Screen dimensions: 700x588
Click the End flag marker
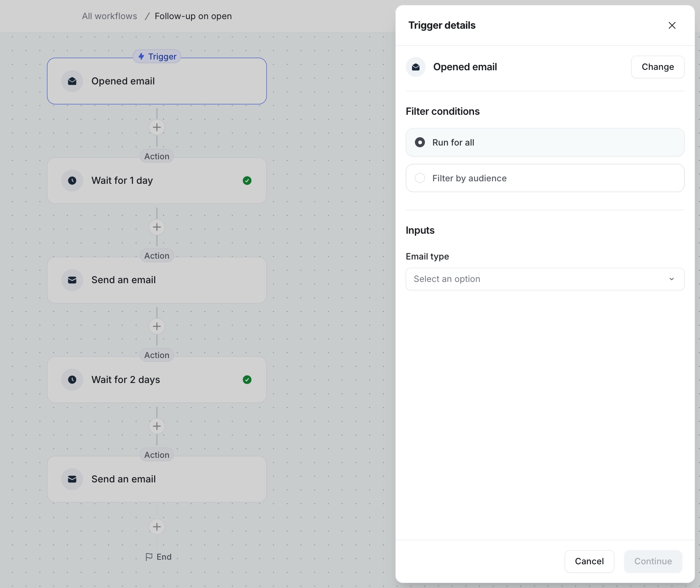tap(158, 557)
